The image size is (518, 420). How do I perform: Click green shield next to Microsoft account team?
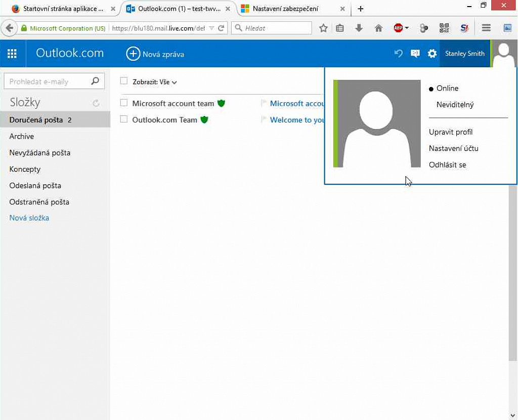click(x=222, y=103)
